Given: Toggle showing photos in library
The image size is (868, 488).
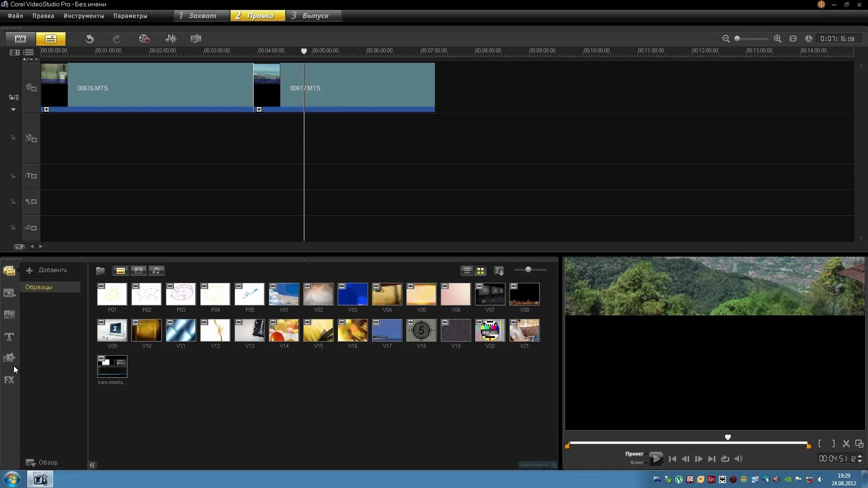Looking at the screenshot, I should [138, 271].
